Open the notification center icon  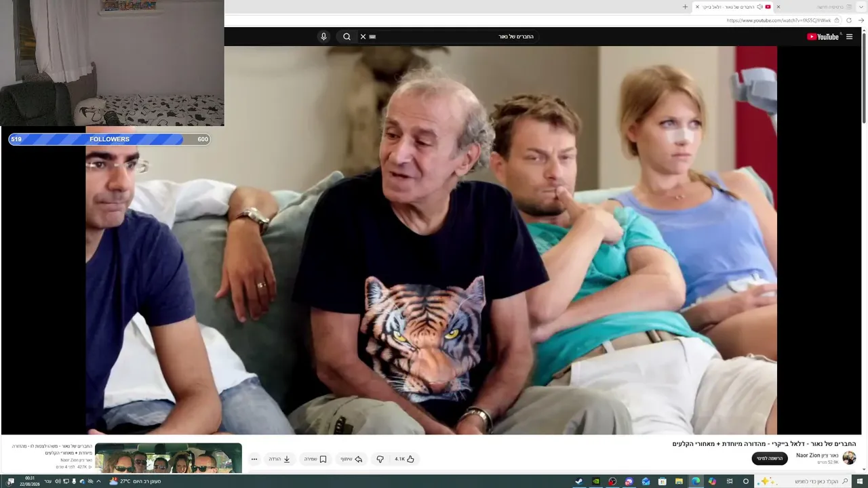10,481
